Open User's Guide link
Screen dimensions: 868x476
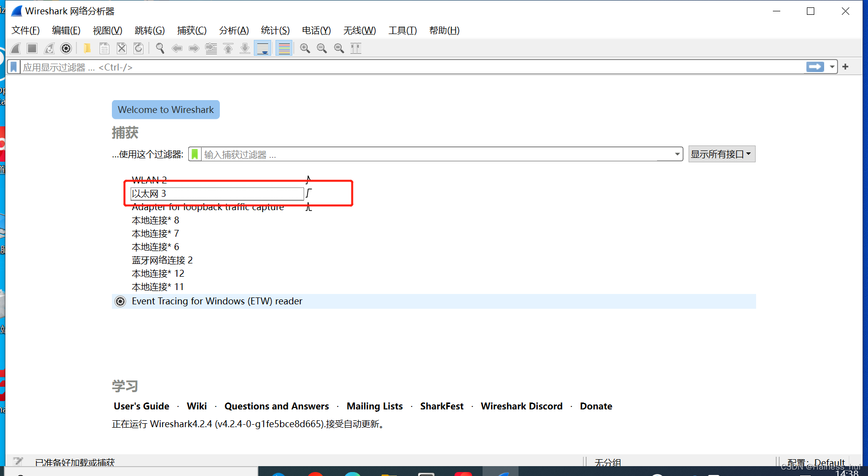(141, 406)
